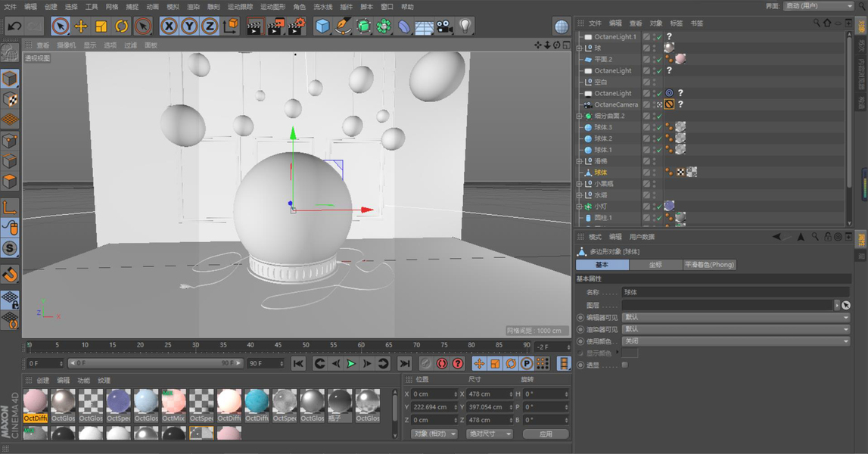Click the coordinate system cube icon
Screen dimensions: 868x454
(x=230, y=26)
